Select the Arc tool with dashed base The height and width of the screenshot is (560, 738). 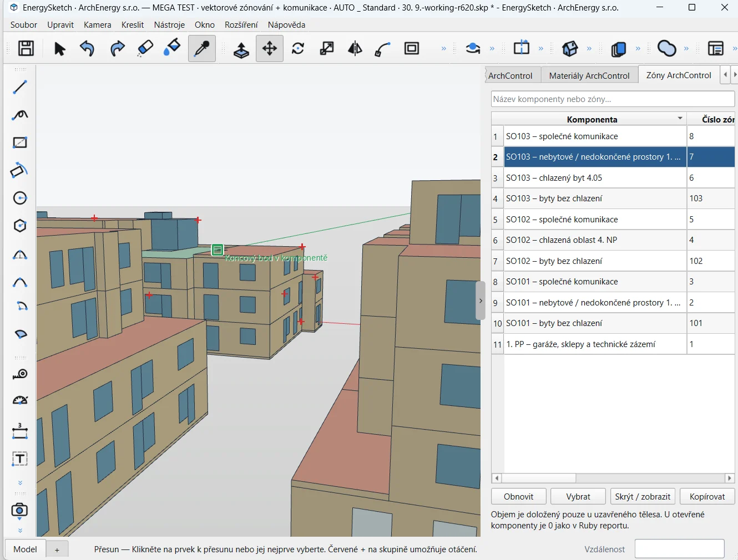click(x=20, y=254)
